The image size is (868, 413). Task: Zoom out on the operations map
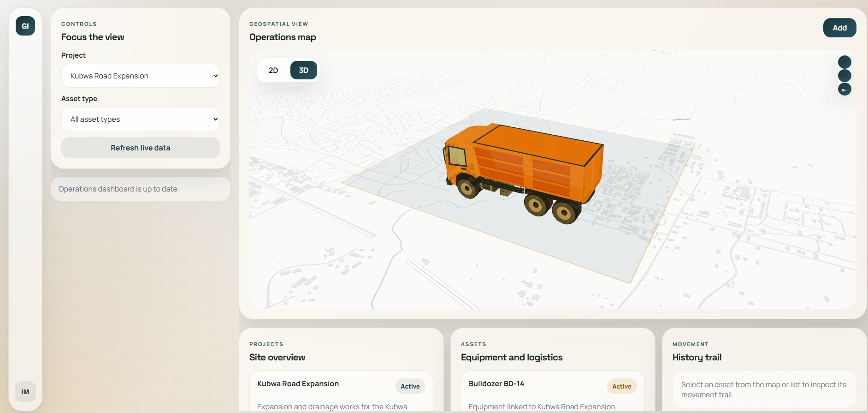click(x=844, y=76)
